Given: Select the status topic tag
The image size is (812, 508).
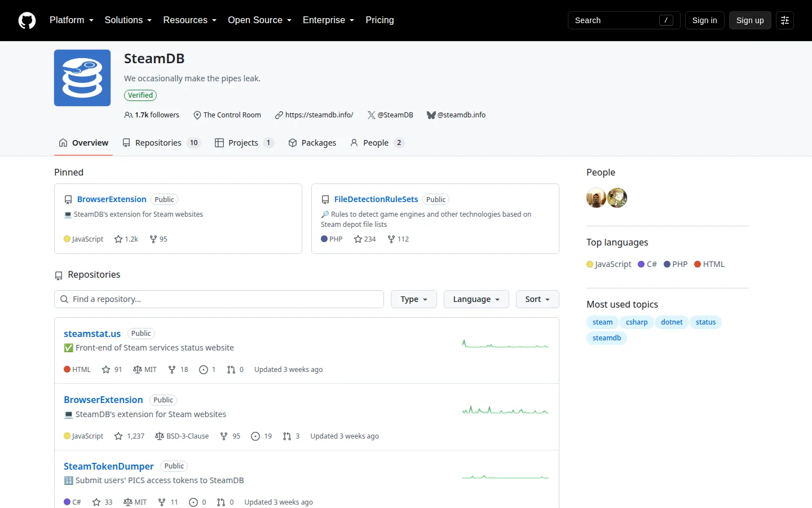Looking at the screenshot, I should (705, 322).
